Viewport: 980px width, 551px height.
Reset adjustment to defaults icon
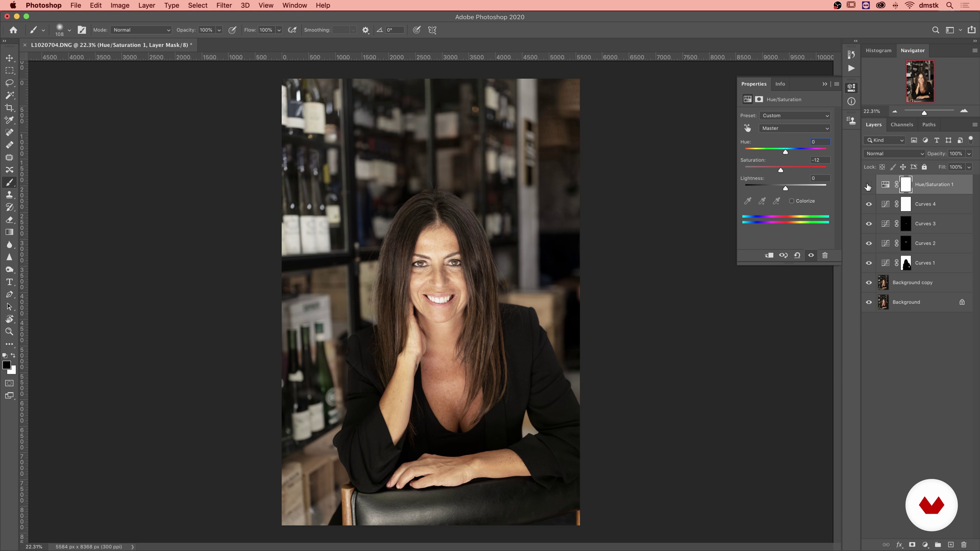click(797, 255)
